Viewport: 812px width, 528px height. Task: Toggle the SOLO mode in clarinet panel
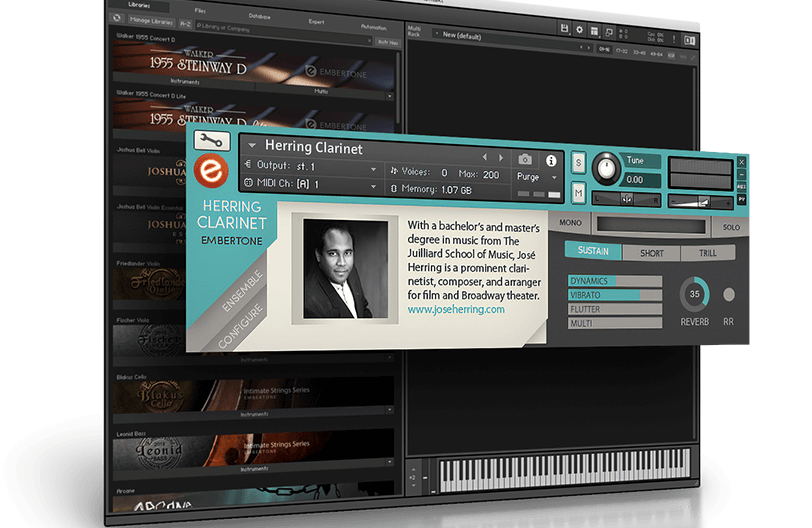pos(731,227)
